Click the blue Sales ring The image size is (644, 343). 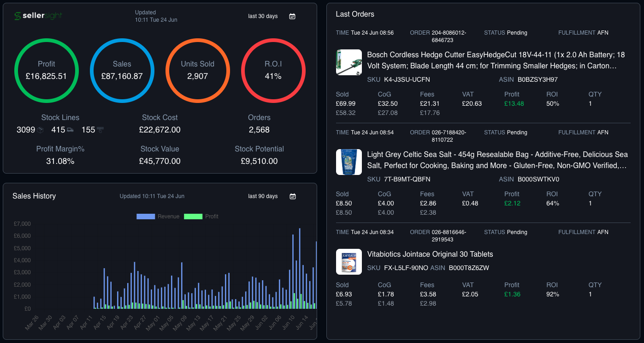(122, 70)
